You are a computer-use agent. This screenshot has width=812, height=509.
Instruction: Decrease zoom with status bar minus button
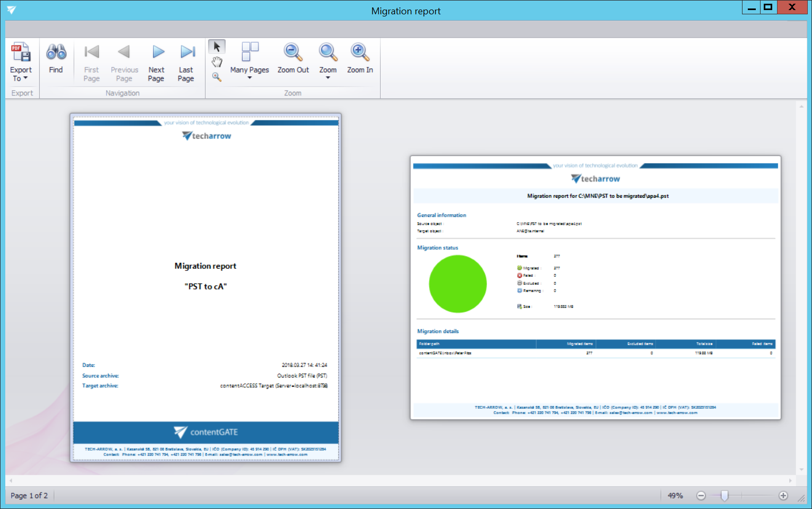(x=701, y=496)
